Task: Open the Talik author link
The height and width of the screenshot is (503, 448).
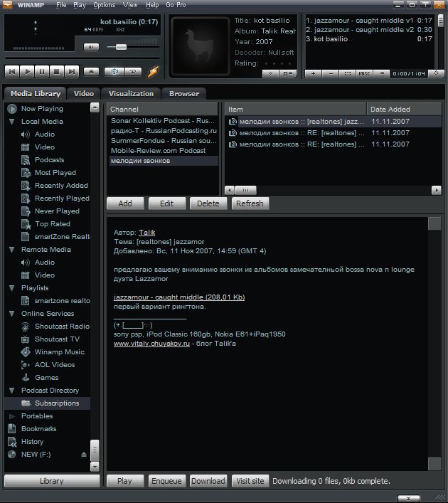Action: (147, 233)
